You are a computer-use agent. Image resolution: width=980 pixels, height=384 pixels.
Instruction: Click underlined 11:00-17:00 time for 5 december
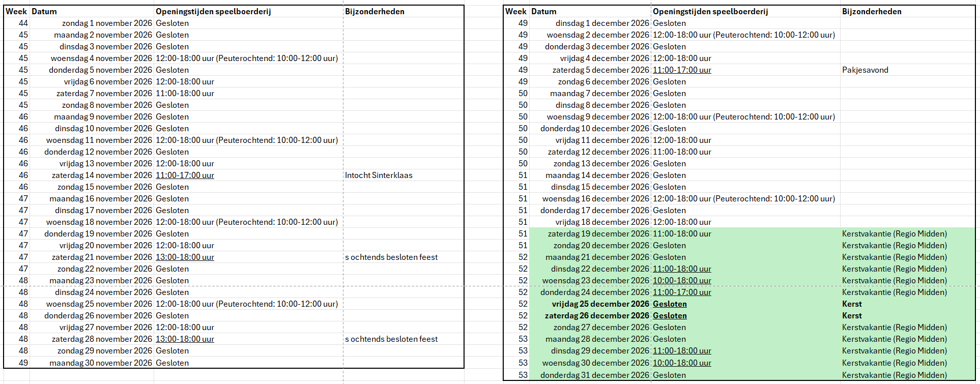coord(682,70)
